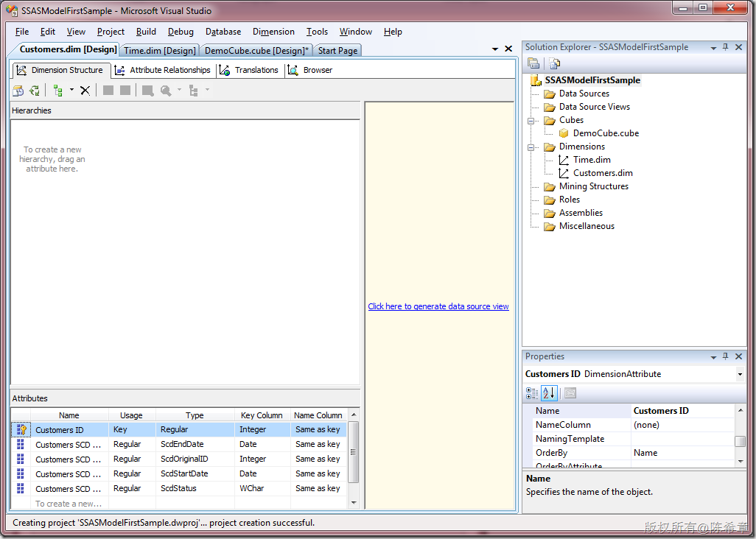This screenshot has width=756, height=539.
Task: Open the Dimension menu
Action: [x=273, y=32]
